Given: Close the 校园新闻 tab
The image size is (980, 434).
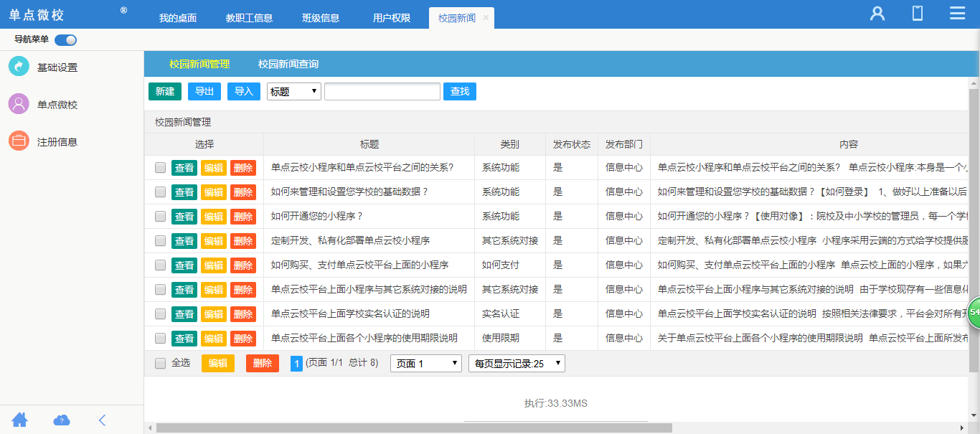Looking at the screenshot, I should [x=486, y=18].
